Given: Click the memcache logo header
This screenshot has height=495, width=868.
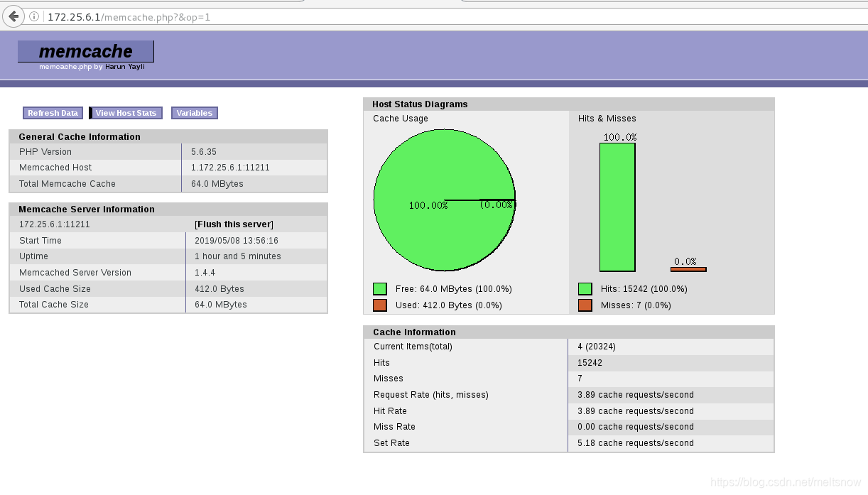Looking at the screenshot, I should click(86, 51).
